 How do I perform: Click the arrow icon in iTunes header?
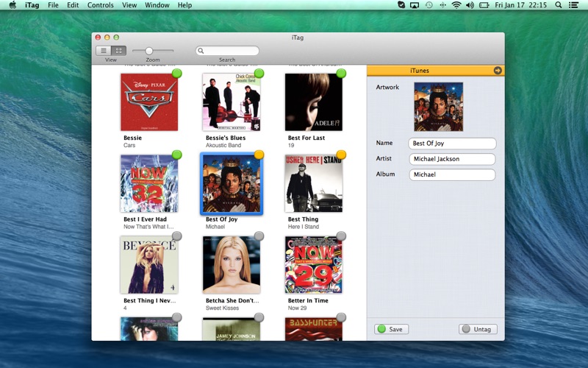498,71
